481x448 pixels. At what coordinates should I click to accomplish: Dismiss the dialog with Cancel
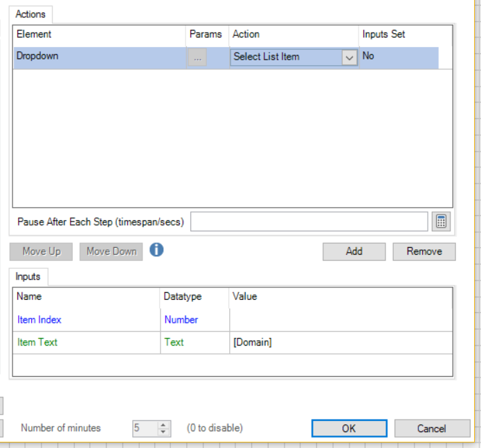click(x=432, y=429)
